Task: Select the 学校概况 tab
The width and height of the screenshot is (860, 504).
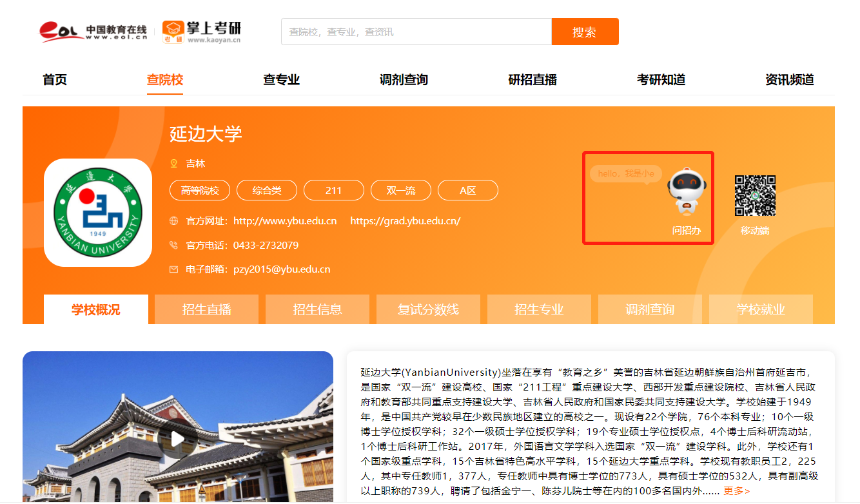Action: click(x=96, y=309)
